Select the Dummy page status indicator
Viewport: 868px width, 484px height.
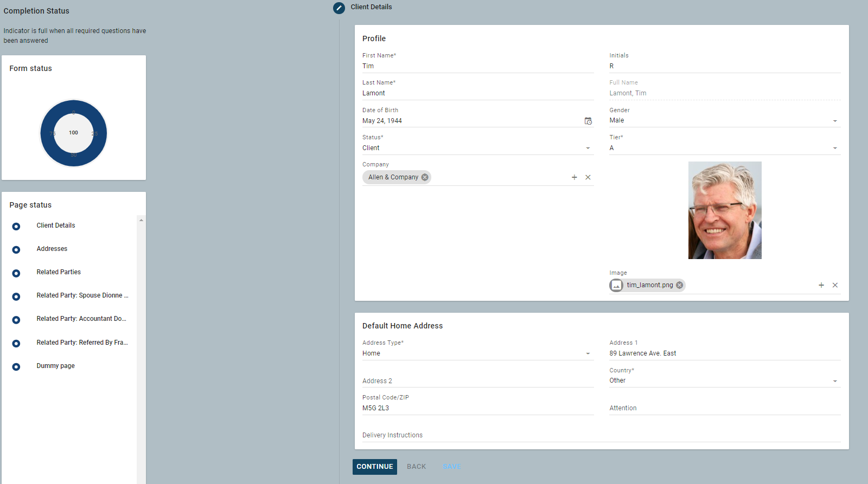[x=16, y=367]
